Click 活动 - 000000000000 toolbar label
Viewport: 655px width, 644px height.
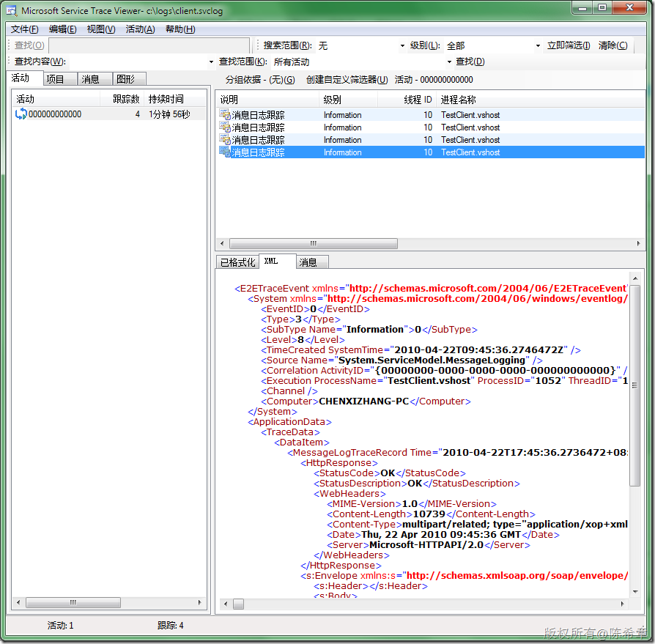[x=434, y=80]
